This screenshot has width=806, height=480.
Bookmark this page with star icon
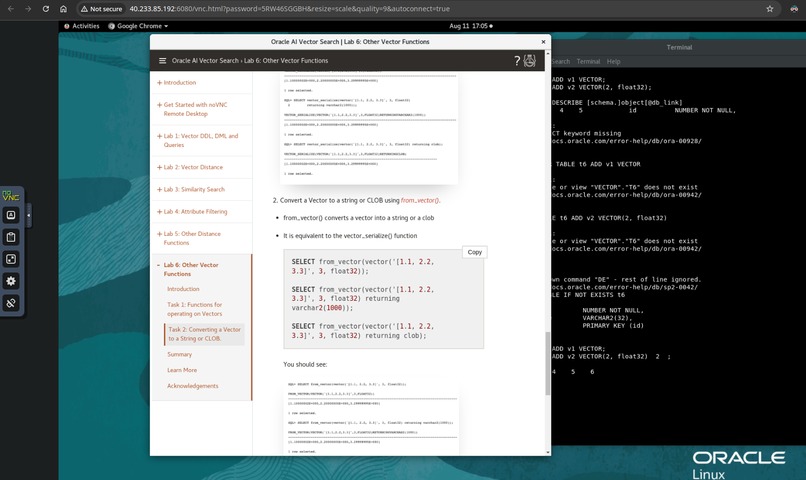click(770, 9)
